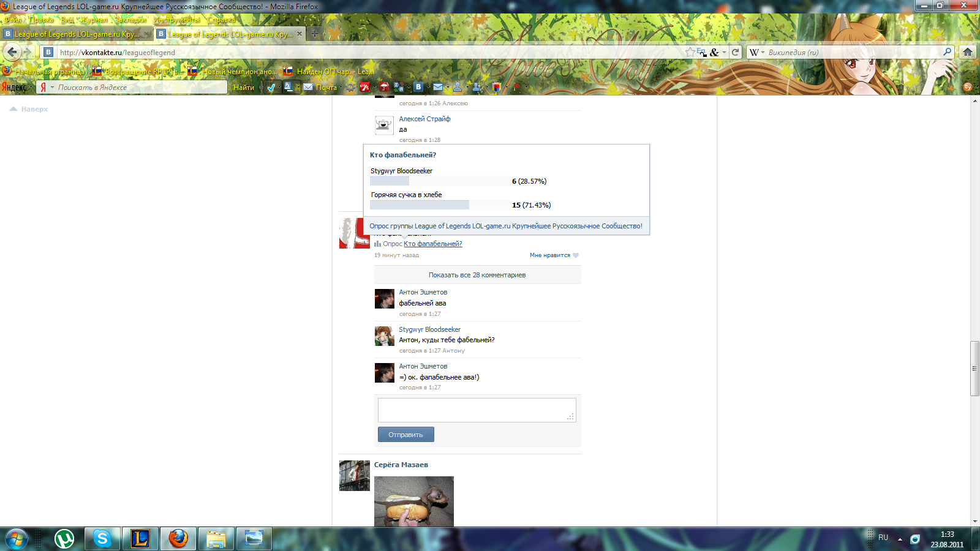Screen dimensions: 980x551
Task: Show hidden tray icons arrow
Action: point(900,539)
